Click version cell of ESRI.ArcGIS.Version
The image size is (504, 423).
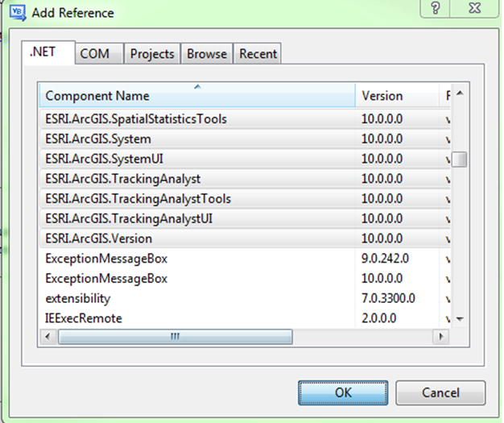point(382,238)
